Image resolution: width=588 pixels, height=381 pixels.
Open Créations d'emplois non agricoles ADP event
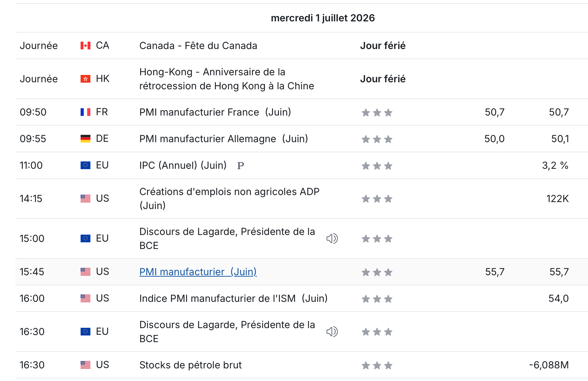[230, 199]
